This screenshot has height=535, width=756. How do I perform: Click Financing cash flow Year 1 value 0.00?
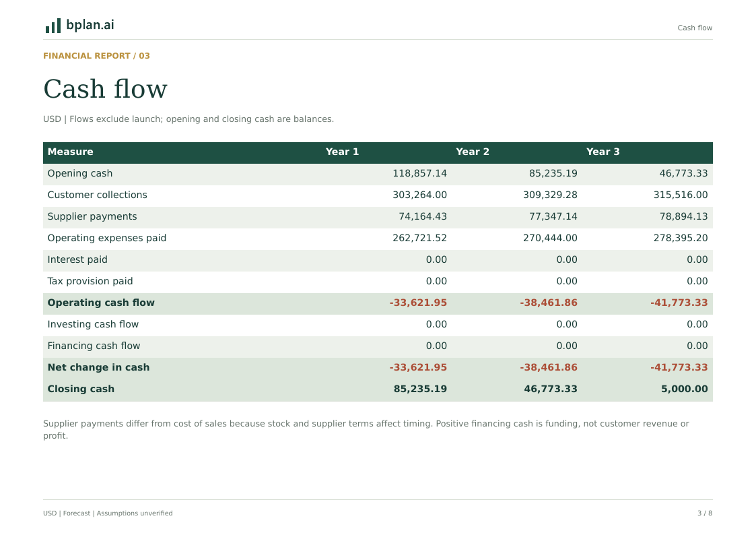point(436,346)
